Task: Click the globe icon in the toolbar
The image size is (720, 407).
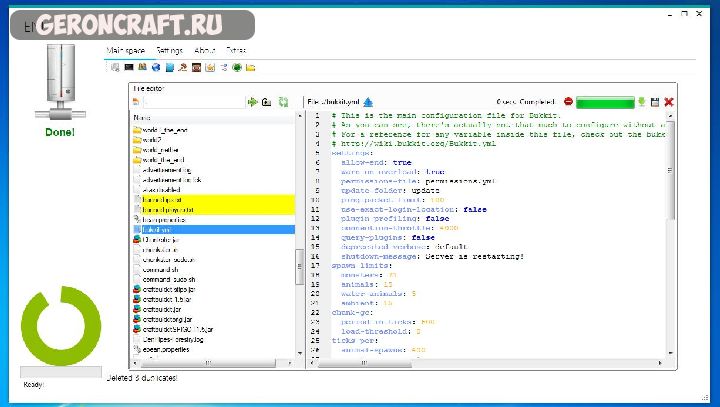Action: tap(156, 68)
